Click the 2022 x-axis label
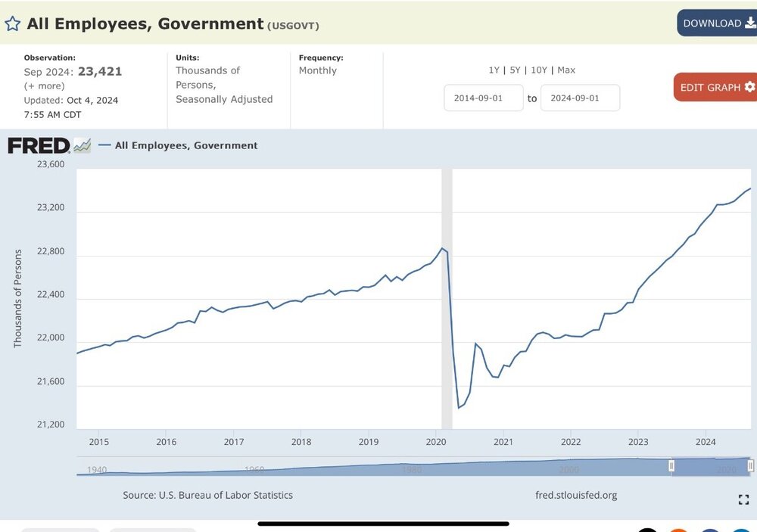 coord(571,442)
